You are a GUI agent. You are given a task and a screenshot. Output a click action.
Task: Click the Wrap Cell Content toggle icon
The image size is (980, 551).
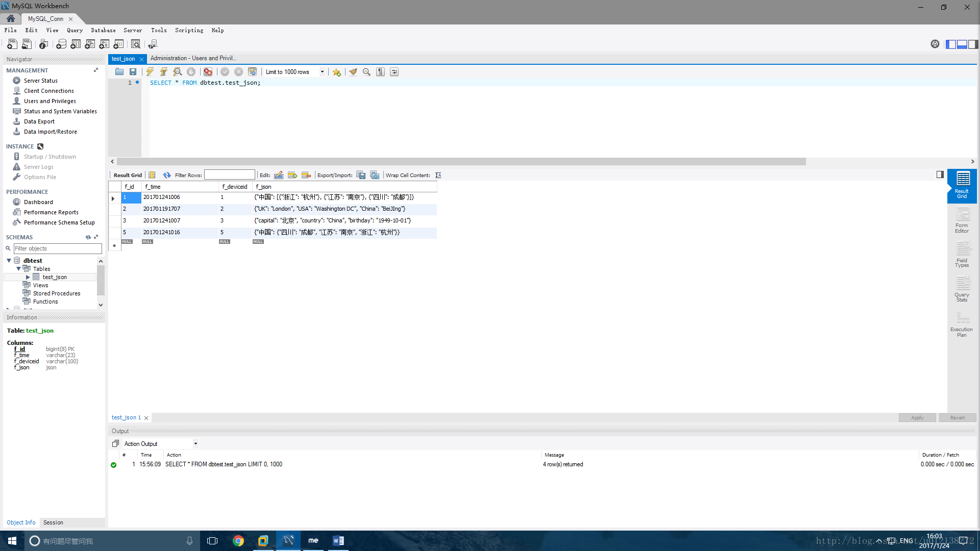[x=438, y=175]
